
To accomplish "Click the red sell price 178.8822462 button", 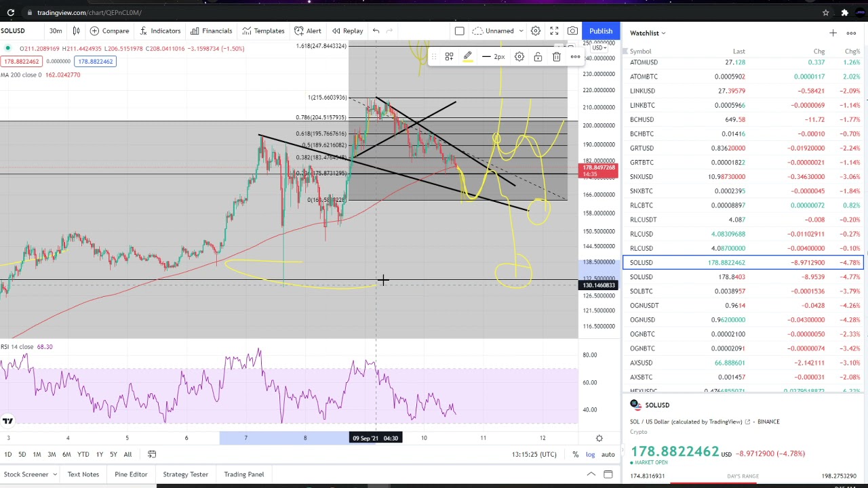I will pyautogui.click(x=21, y=62).
